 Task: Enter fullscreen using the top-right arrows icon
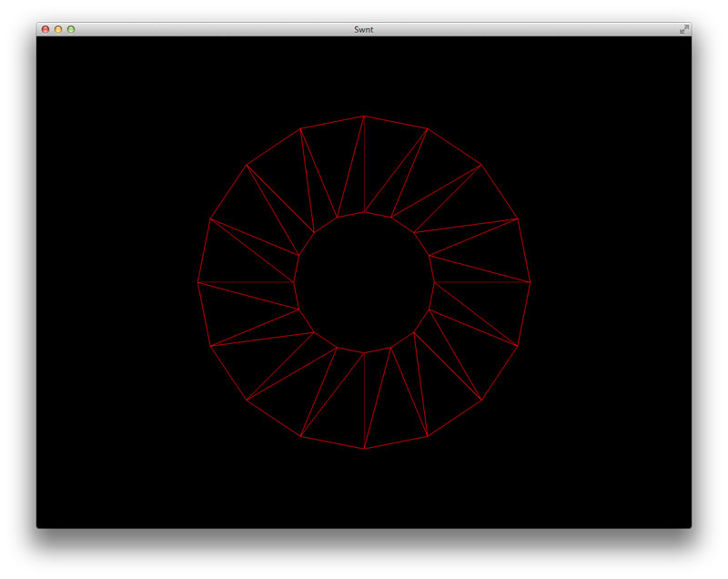(x=684, y=29)
